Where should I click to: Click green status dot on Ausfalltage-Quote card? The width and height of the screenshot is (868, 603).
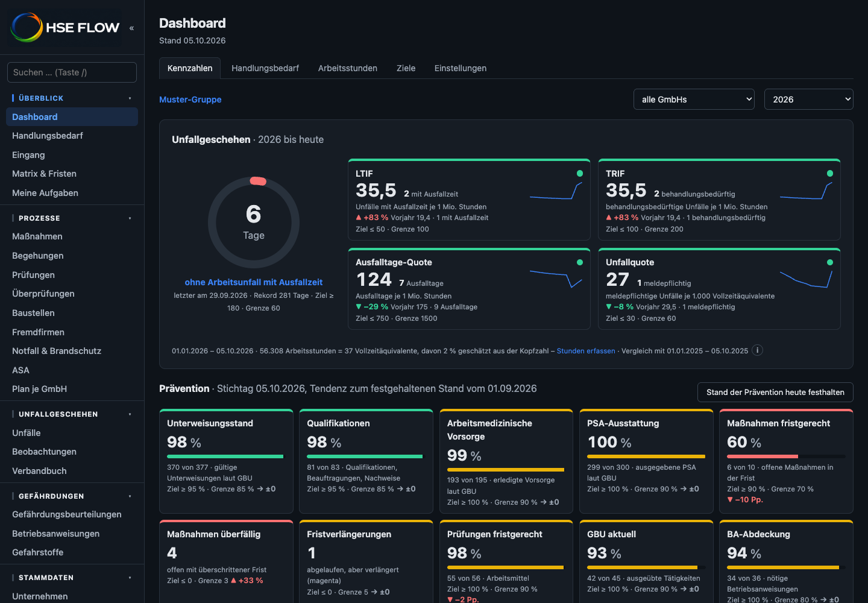coord(580,262)
